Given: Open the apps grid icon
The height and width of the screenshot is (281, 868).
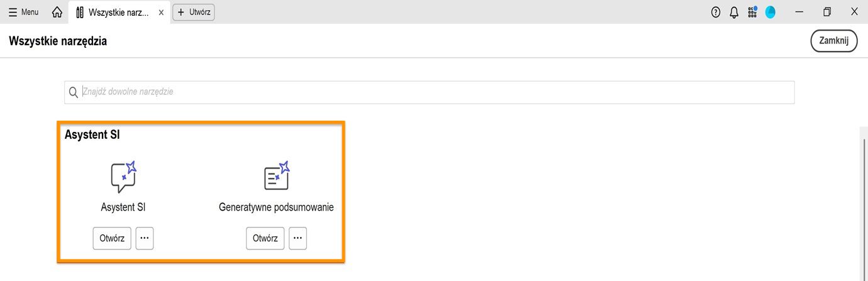Looking at the screenshot, I should [x=752, y=12].
